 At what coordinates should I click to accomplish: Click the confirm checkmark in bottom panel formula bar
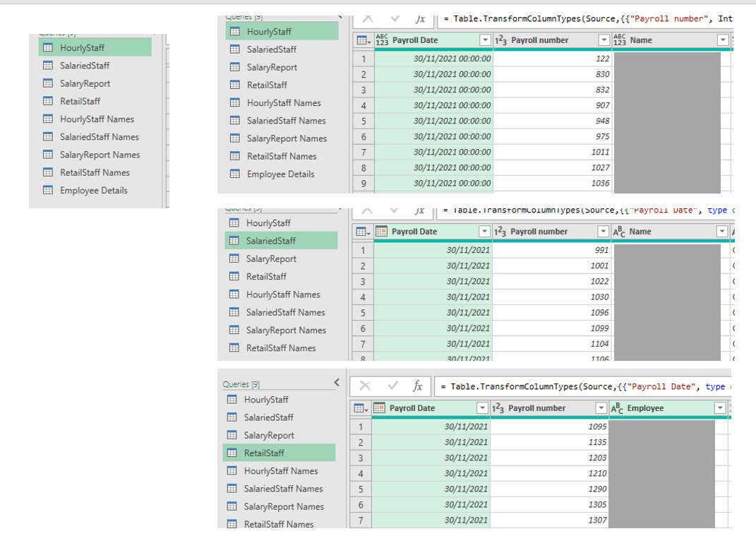(393, 386)
